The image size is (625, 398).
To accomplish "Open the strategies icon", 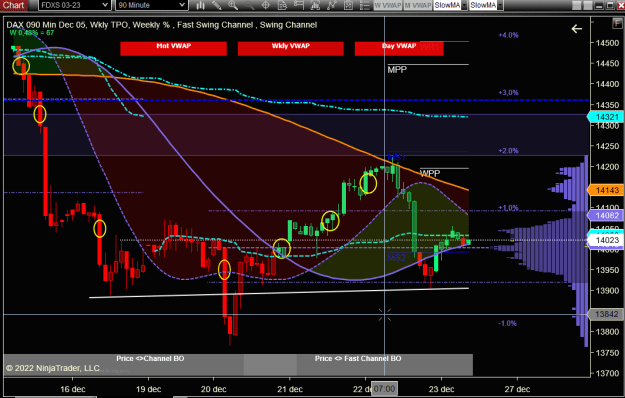I will 348,5.
